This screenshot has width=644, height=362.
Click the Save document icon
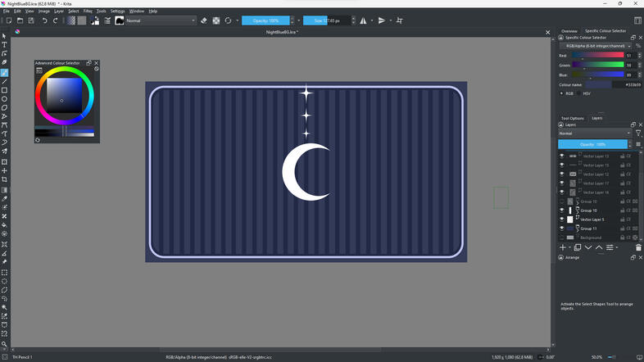point(31,20)
